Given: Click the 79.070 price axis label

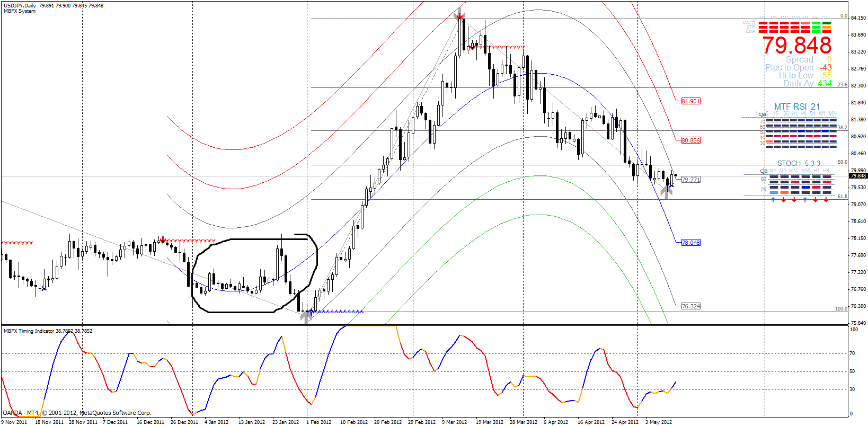Looking at the screenshot, I should (x=858, y=205).
